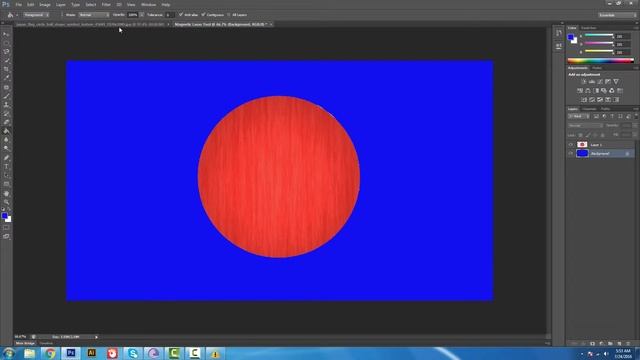Open the Color panel flyout menu
This screenshot has height=360, width=640.
(x=636, y=28)
